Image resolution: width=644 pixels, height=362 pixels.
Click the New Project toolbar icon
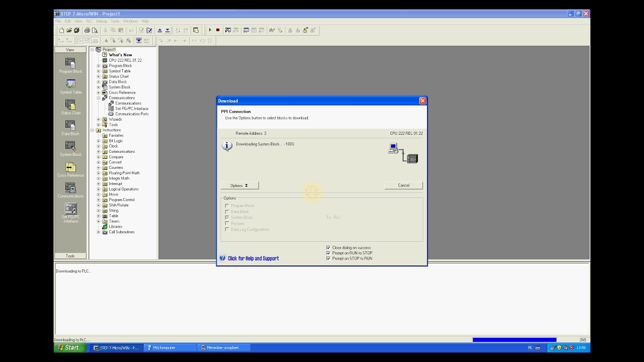pyautogui.click(x=61, y=30)
